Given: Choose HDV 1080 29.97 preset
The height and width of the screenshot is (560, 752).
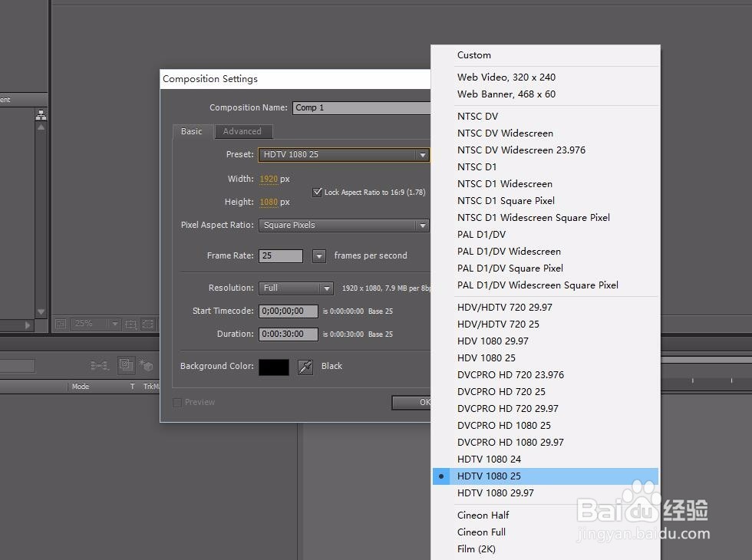Looking at the screenshot, I should [546, 341].
